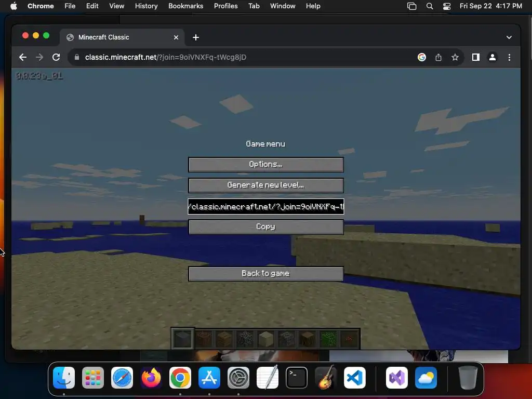
Task: Open the Trash in the dock
Action: (x=468, y=378)
